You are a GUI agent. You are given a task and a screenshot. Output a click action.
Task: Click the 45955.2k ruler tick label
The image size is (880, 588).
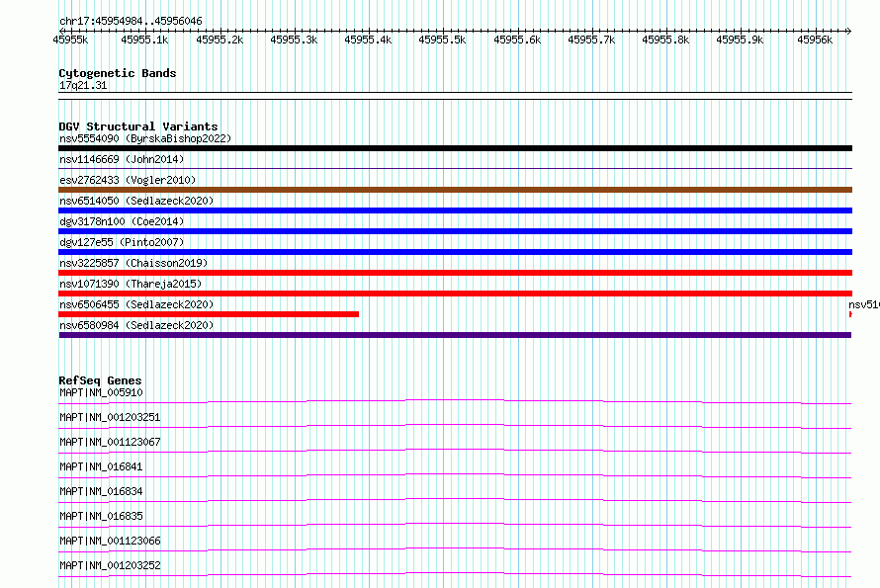coord(220,40)
